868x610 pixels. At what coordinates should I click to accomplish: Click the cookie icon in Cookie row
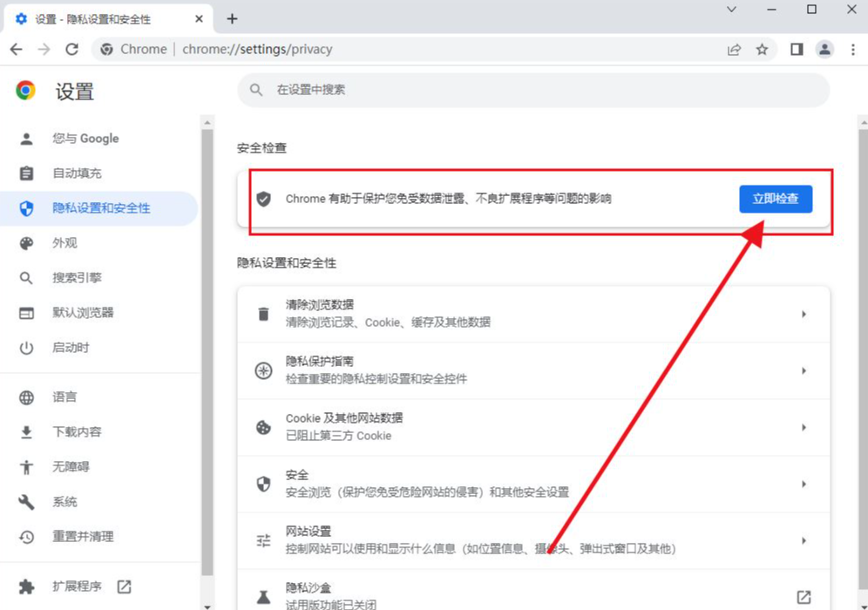click(263, 427)
